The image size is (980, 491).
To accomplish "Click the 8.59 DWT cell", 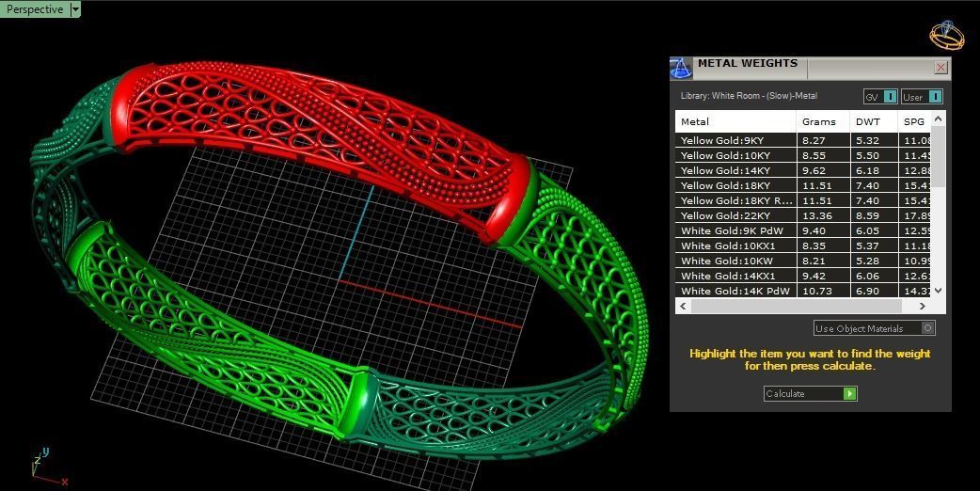I will coord(874,215).
